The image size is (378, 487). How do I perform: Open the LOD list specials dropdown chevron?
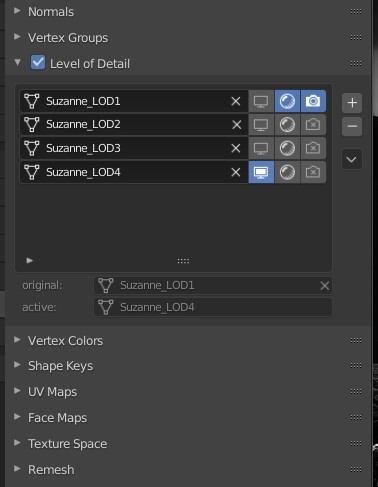tap(352, 159)
